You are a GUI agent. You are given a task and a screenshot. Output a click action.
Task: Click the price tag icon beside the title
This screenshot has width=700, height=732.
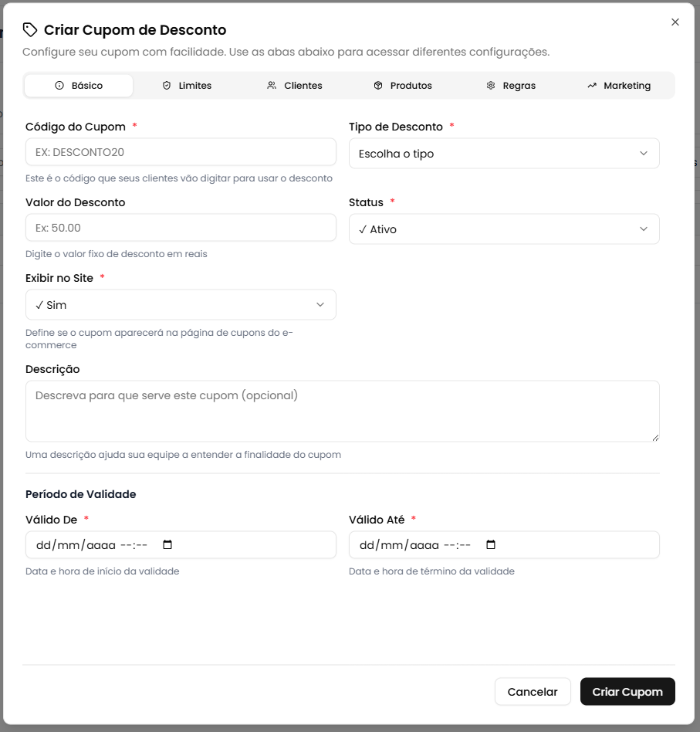coord(30,30)
